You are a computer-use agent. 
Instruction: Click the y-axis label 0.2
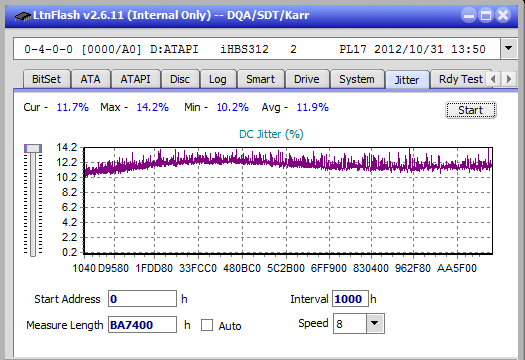(69, 252)
